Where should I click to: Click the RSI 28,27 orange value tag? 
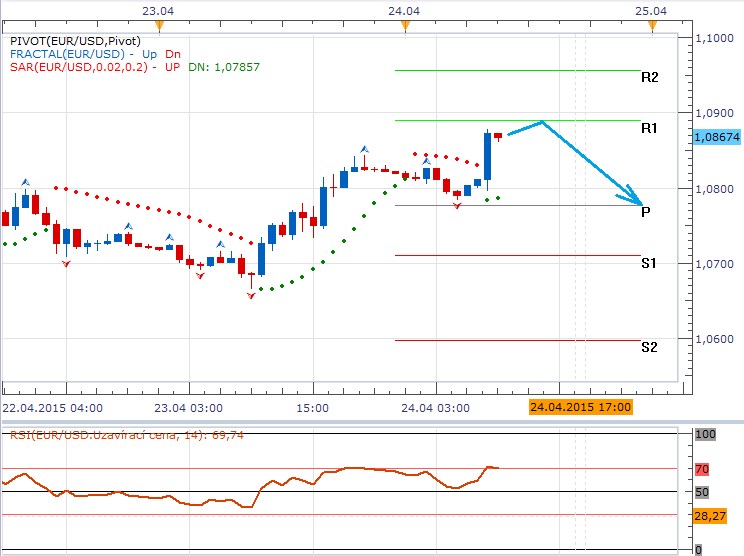tap(710, 516)
